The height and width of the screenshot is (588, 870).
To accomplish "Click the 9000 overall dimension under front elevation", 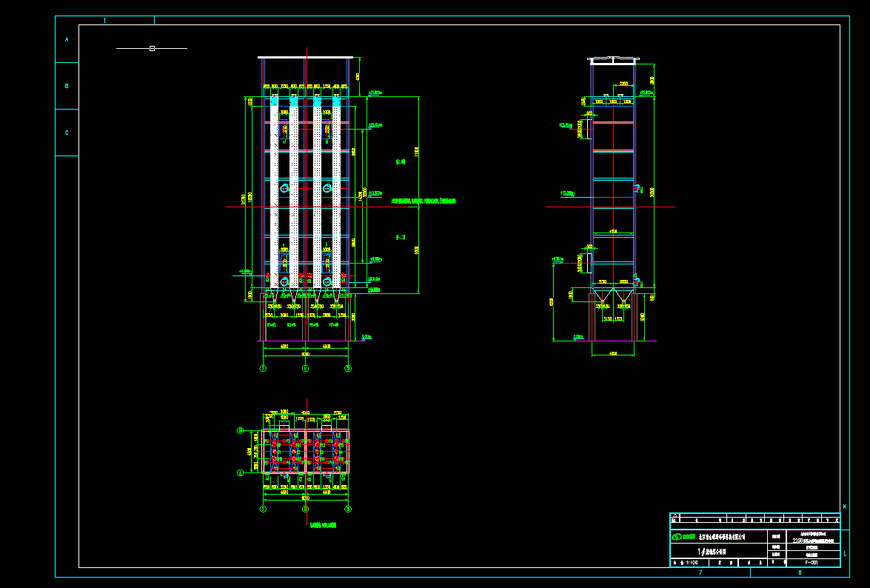I will [x=305, y=354].
